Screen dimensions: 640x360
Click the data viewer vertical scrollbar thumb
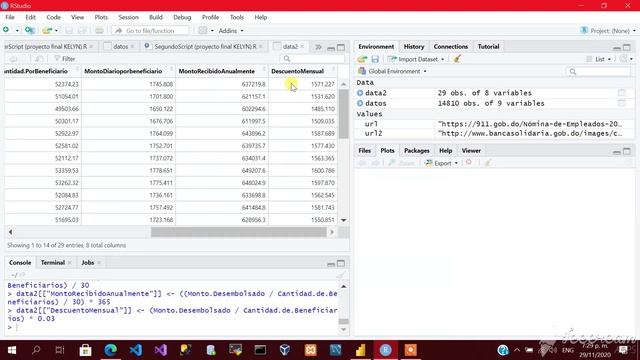coord(344,113)
